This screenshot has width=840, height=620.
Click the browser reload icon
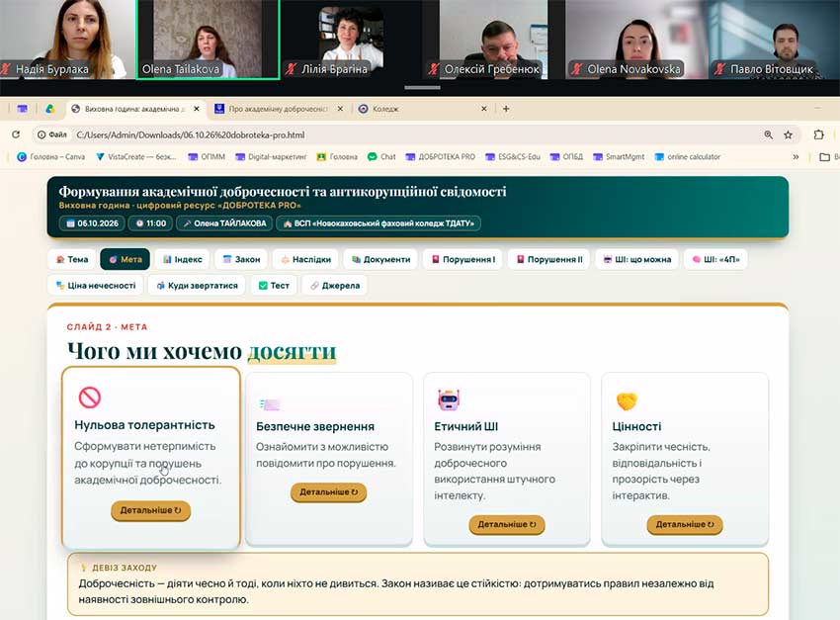[x=16, y=134]
